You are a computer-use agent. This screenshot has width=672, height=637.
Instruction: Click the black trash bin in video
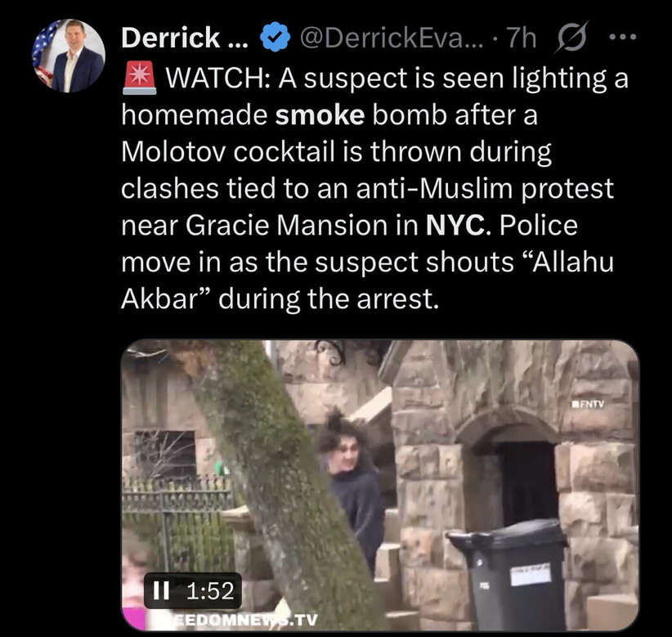(508, 574)
